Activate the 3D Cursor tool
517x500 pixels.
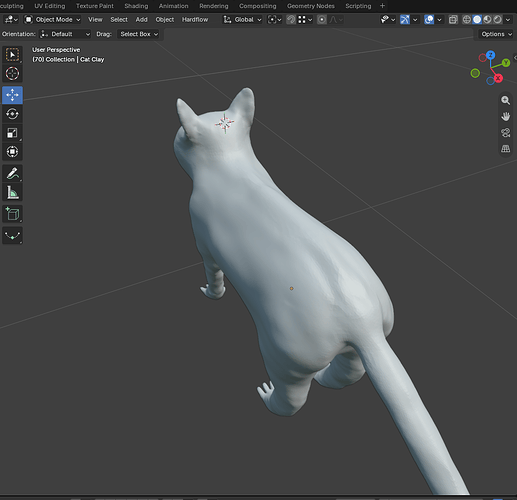[12, 74]
